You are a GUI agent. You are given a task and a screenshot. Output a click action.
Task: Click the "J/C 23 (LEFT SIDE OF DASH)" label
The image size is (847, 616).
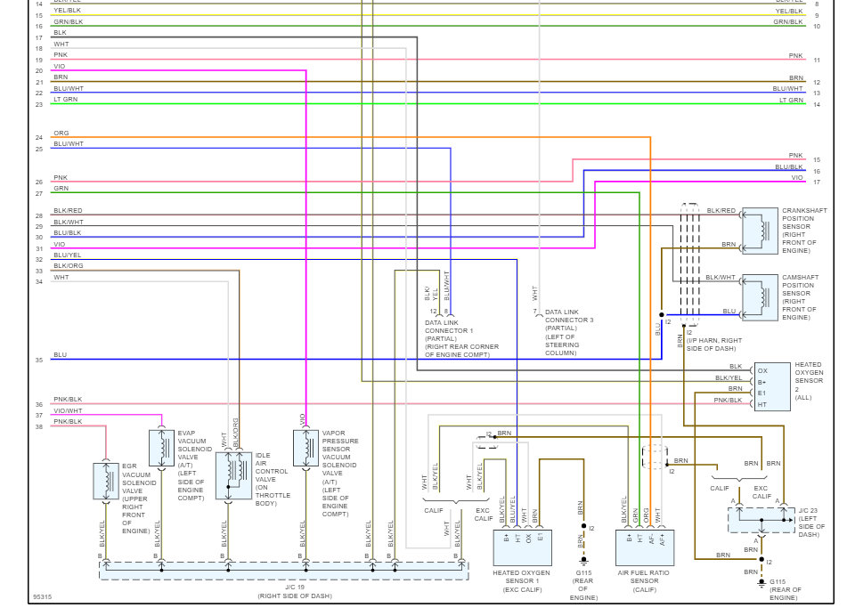tap(811, 522)
